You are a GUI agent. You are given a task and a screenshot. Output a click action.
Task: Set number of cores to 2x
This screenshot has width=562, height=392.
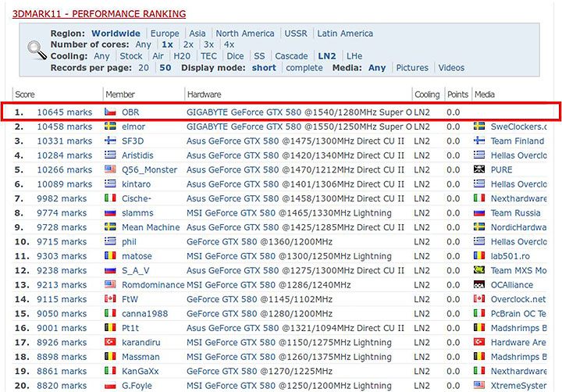click(188, 45)
